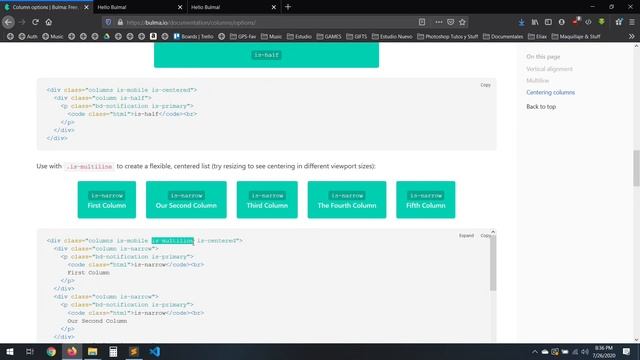Click the page vertical scrollbar thumb
Screen dimensions: 640x360
point(636,168)
